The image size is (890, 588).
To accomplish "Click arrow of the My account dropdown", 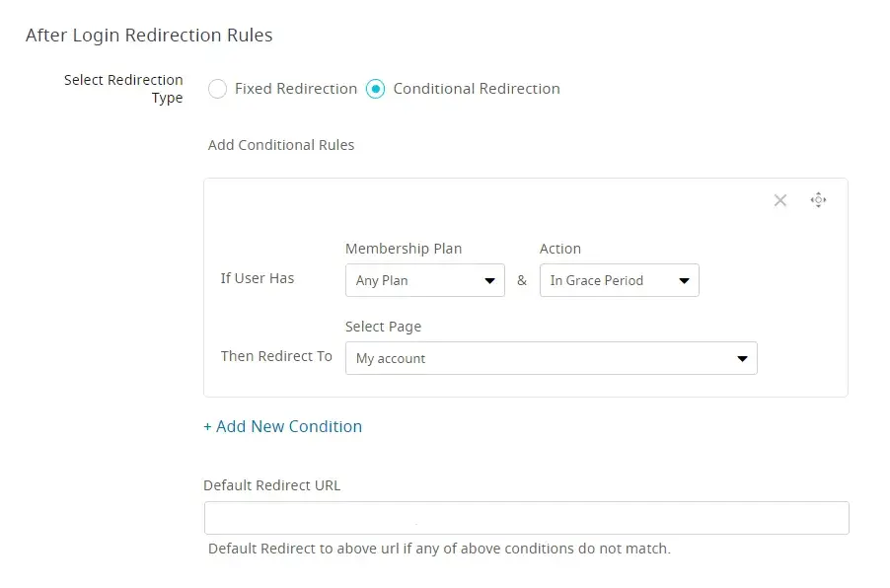I will point(743,359).
